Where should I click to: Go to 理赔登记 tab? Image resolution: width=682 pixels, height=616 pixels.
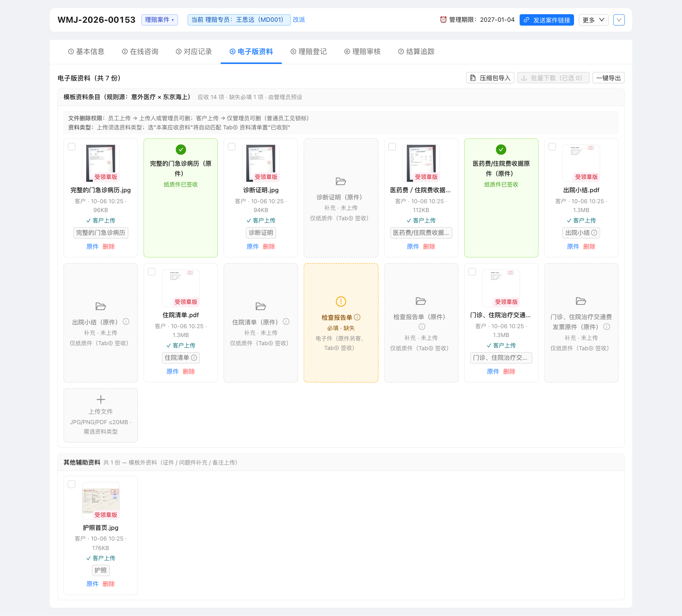[308, 51]
